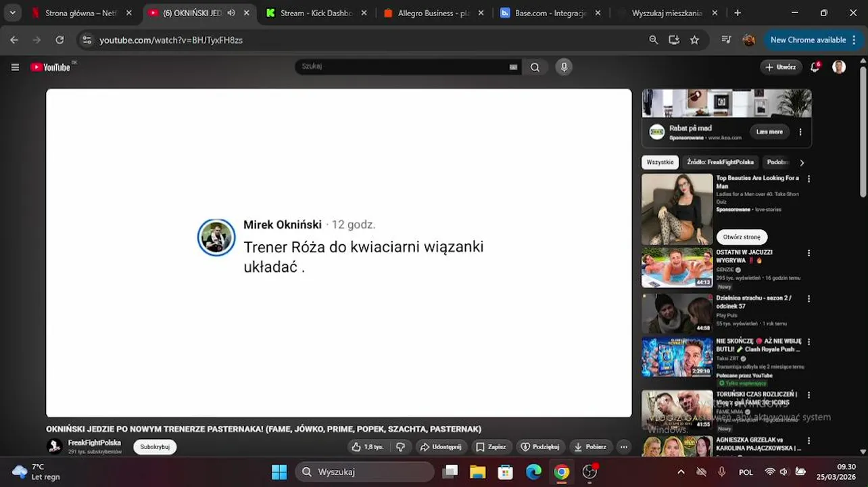Open FreakFightPolska channel name link
The height and width of the screenshot is (487, 868).
coord(95,442)
